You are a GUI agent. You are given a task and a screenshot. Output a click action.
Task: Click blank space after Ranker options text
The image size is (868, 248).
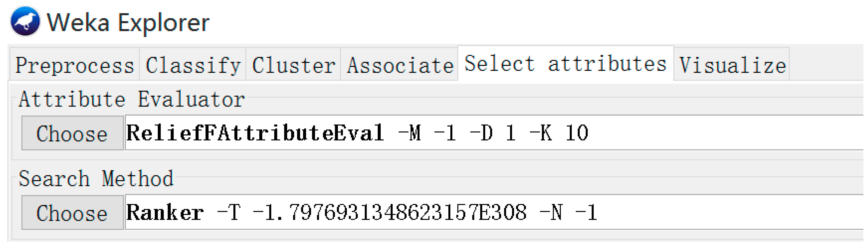tap(725, 212)
